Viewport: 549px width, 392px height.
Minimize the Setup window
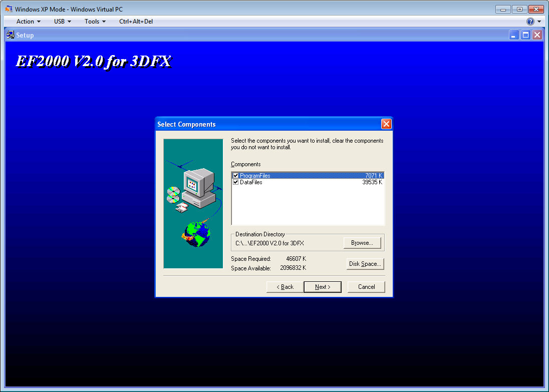click(x=513, y=35)
